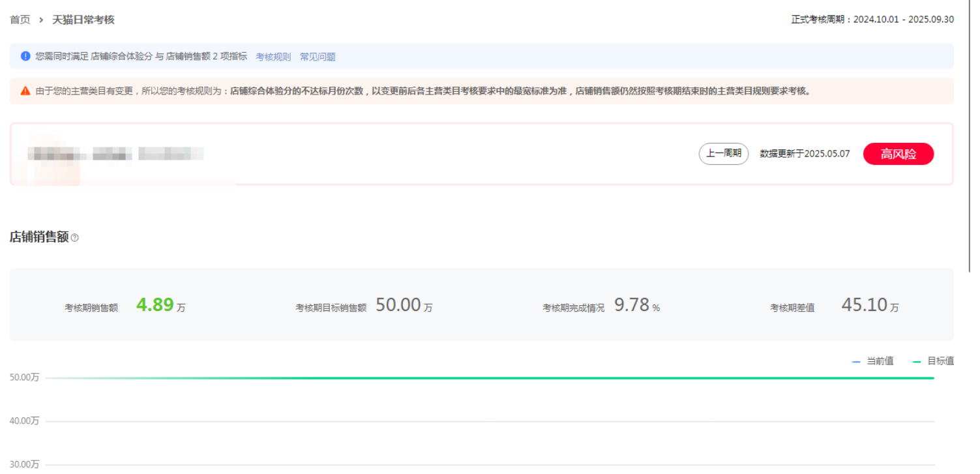
Task: Click the help icon beside 店铺销售额
Action: click(74, 238)
